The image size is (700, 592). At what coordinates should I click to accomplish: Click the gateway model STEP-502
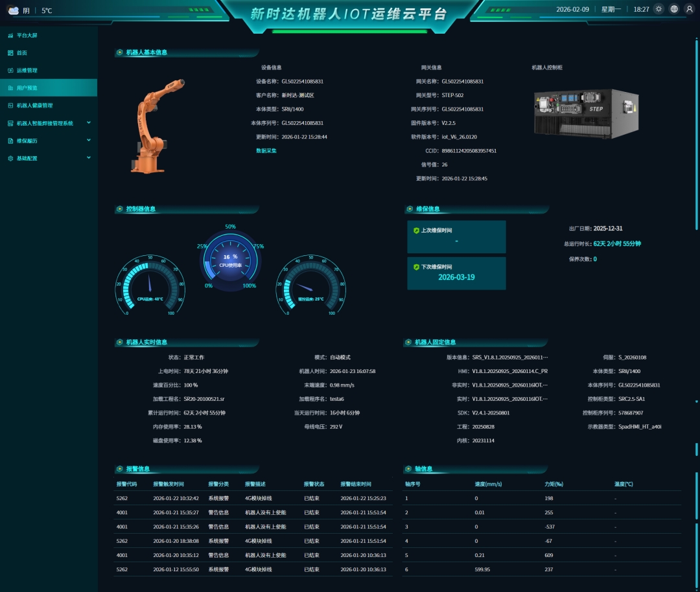coord(452,95)
